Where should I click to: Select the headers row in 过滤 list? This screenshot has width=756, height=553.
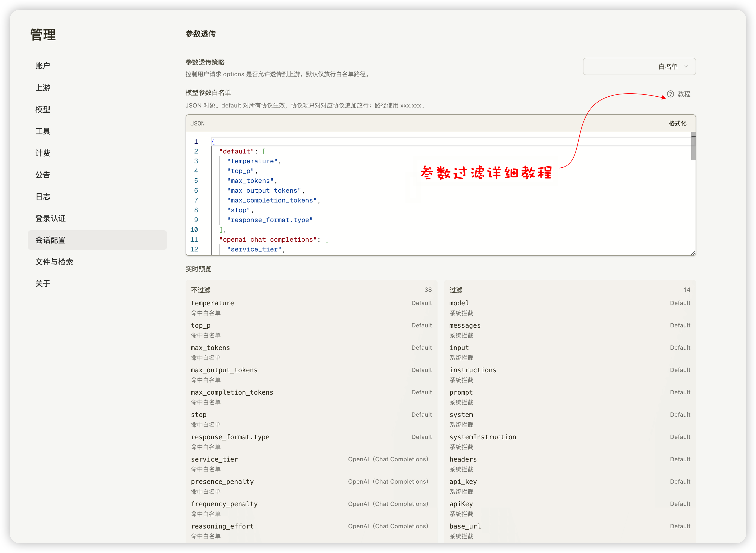(x=570, y=464)
